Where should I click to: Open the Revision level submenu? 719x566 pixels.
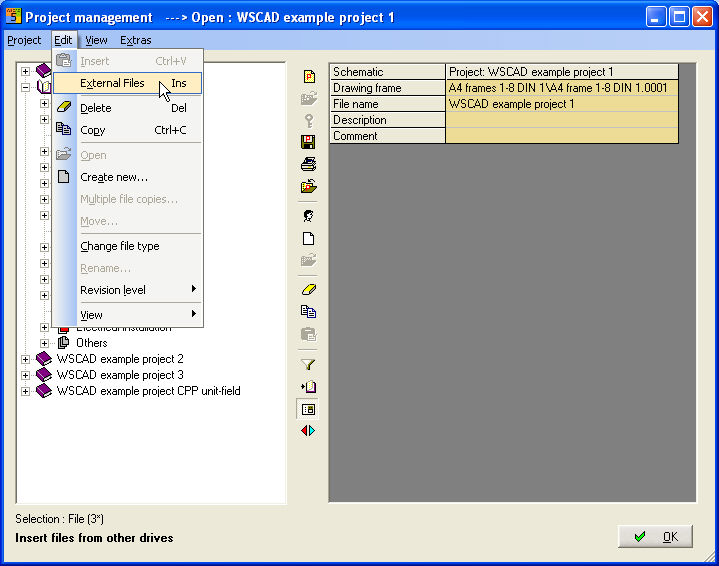[x=127, y=290]
